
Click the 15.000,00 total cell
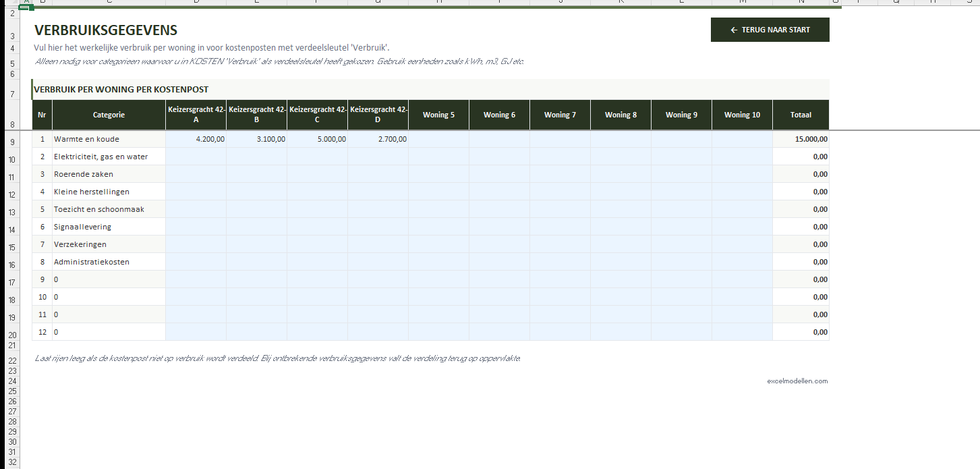[x=801, y=139]
